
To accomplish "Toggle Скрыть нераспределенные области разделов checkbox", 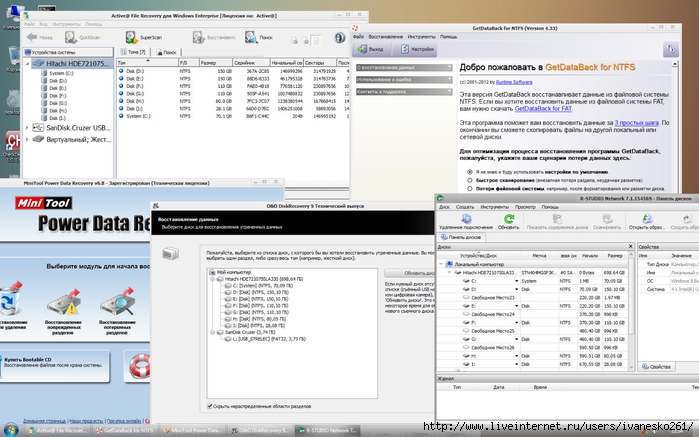I will click(210, 406).
